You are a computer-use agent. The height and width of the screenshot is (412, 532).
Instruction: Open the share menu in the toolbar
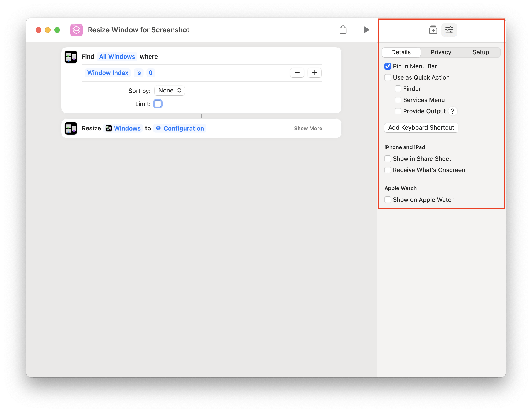[x=343, y=29]
